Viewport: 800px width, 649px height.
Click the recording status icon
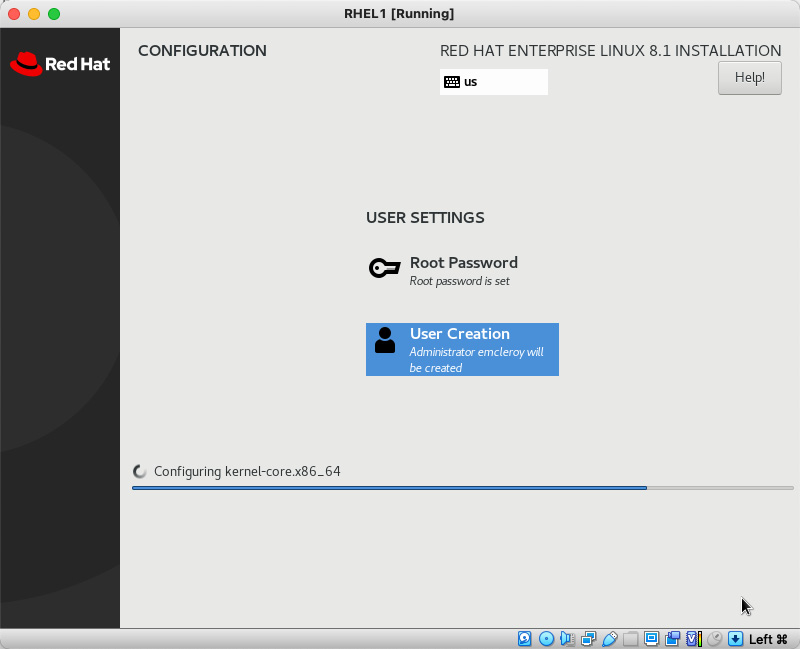pos(672,639)
